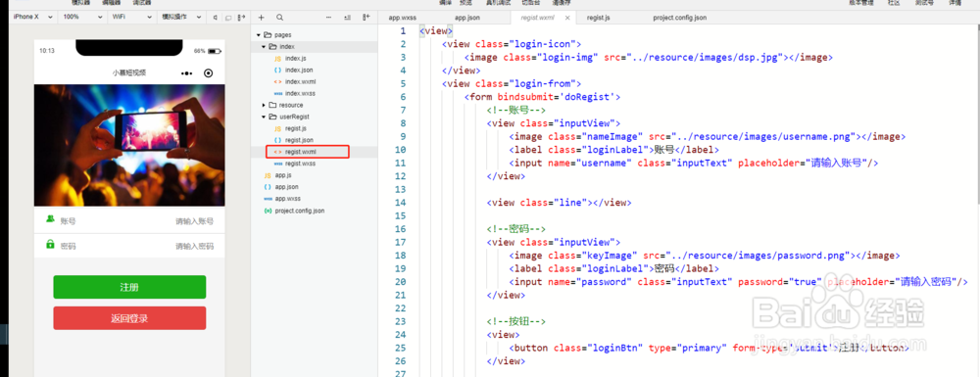
Task: Click the userRegist folder icon
Action: click(x=272, y=117)
